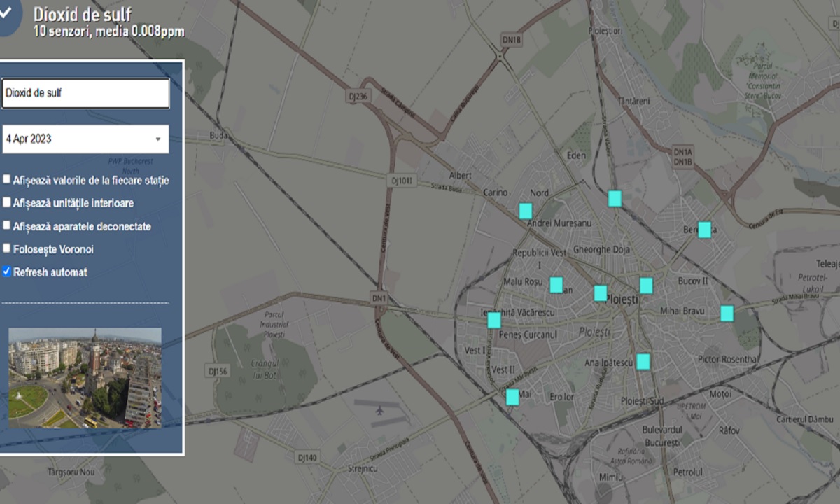
Task: Enable Afișează valorile de la fiecare stație
Action: click(7, 179)
